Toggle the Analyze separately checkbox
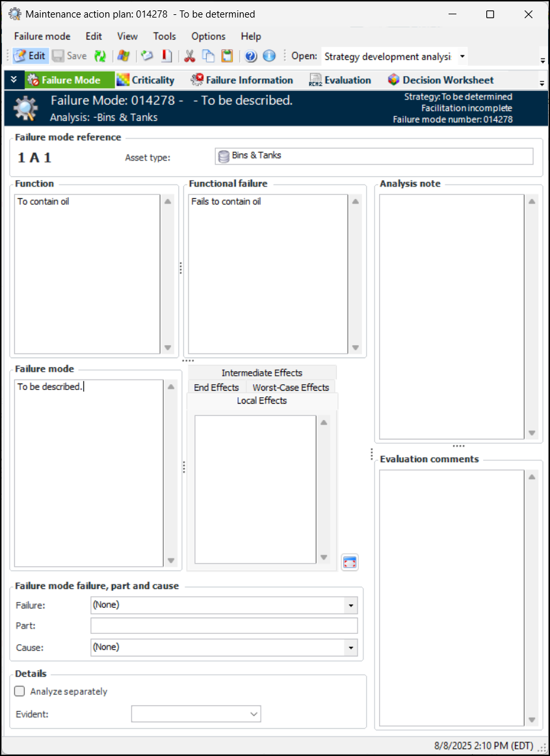 (20, 692)
